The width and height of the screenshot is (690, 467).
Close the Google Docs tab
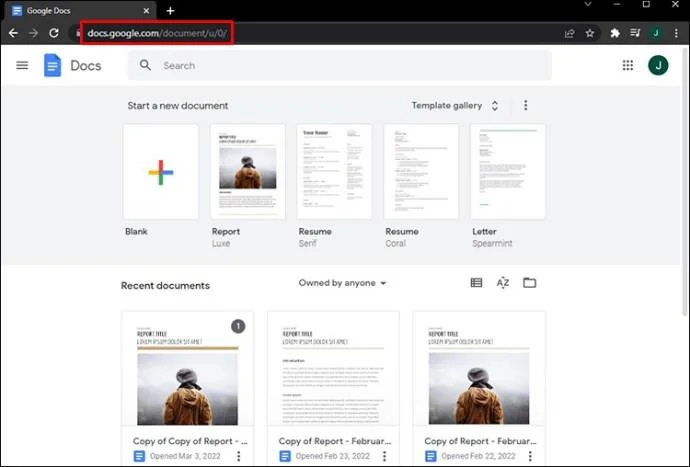[x=146, y=11]
